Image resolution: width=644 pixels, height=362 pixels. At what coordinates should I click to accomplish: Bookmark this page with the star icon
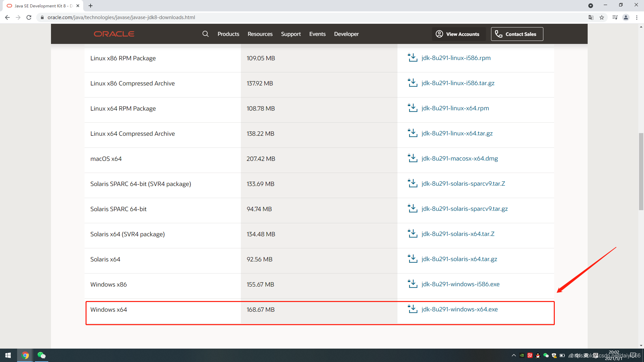602,17
